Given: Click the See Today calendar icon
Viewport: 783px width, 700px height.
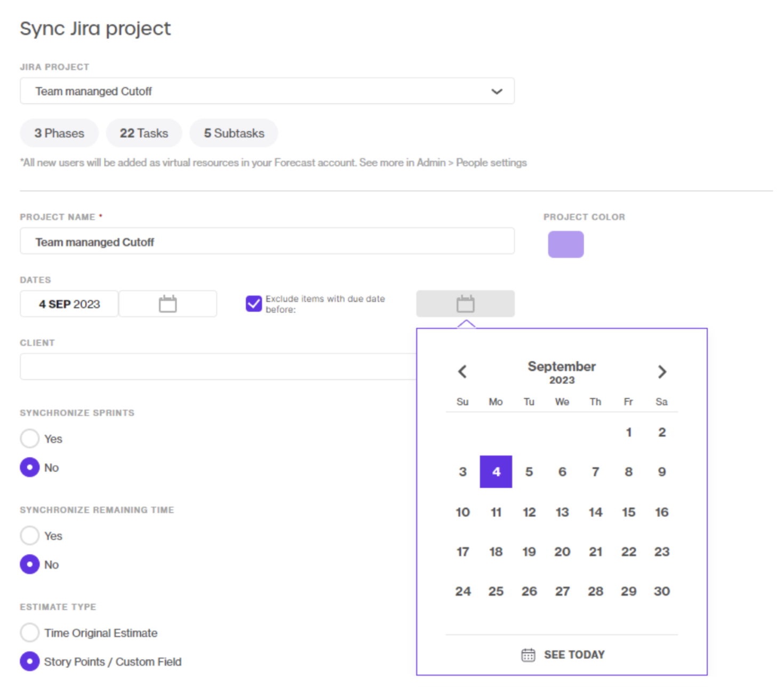Looking at the screenshot, I should [x=528, y=655].
